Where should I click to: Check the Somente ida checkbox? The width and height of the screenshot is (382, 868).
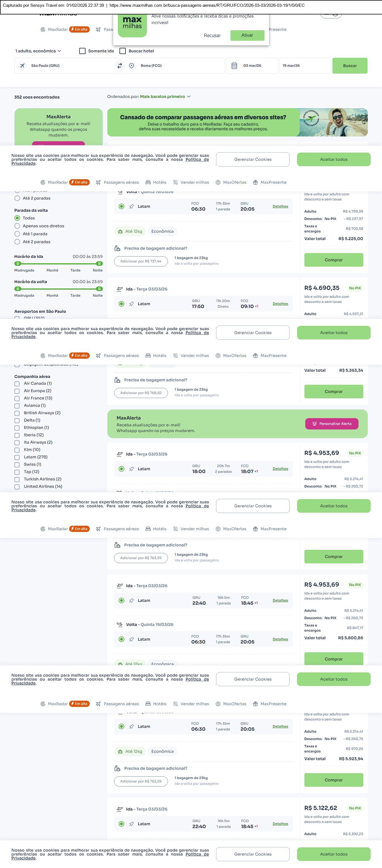point(82,51)
